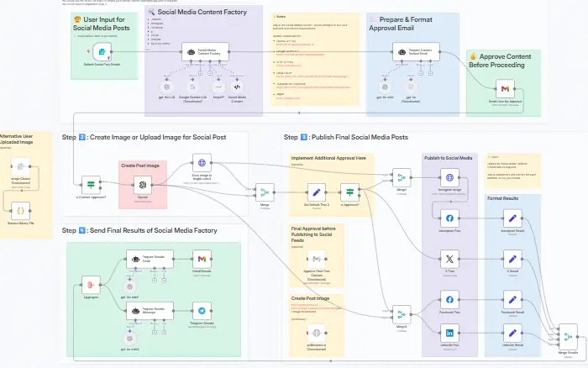
Task: Click the gpt-4o mini model under Prepare Results Message
Action: click(129, 339)
